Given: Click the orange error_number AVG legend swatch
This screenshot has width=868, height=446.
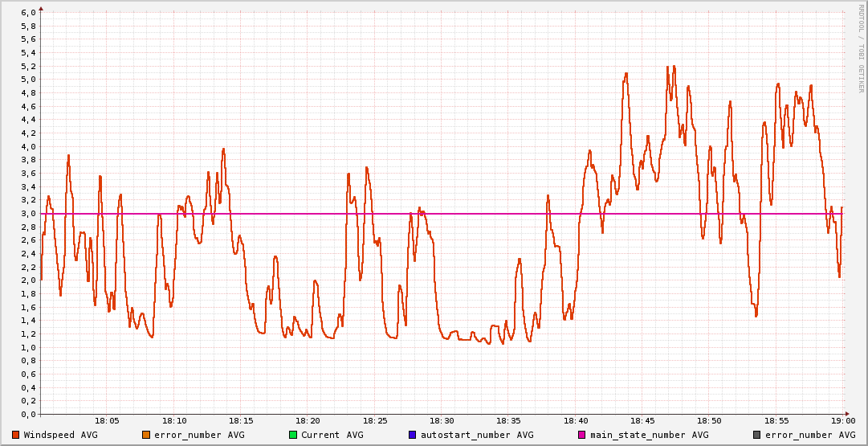Looking at the screenshot, I should (145, 435).
